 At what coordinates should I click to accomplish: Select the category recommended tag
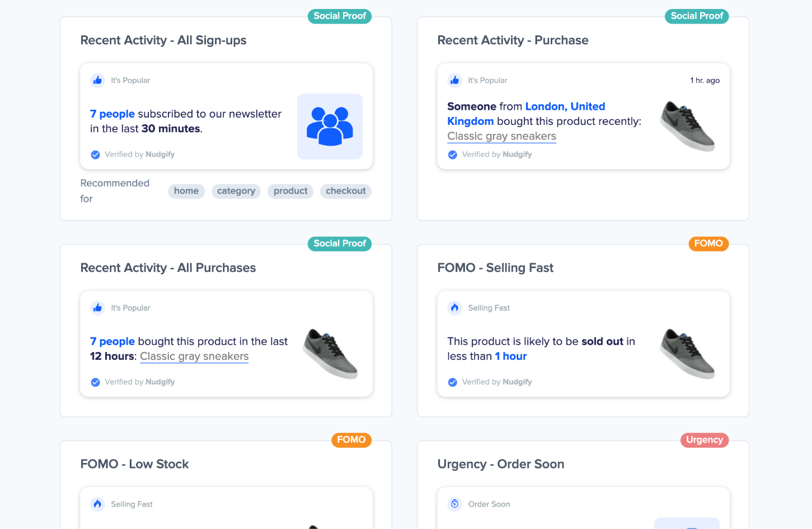coord(236,191)
